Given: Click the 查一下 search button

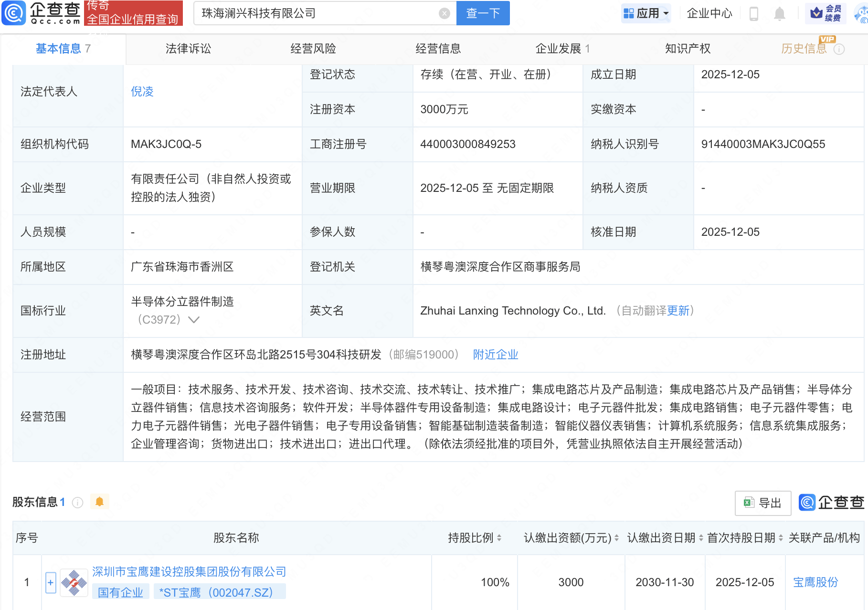Looking at the screenshot, I should [x=483, y=13].
